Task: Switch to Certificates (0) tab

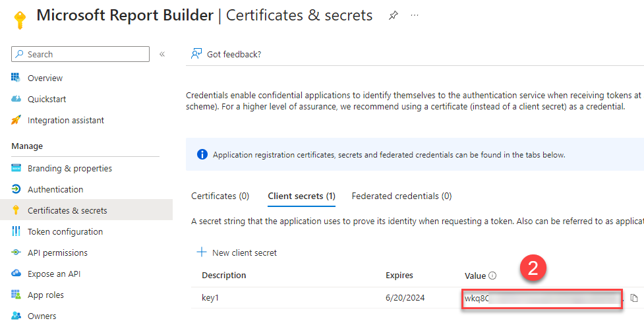Action: [220, 196]
